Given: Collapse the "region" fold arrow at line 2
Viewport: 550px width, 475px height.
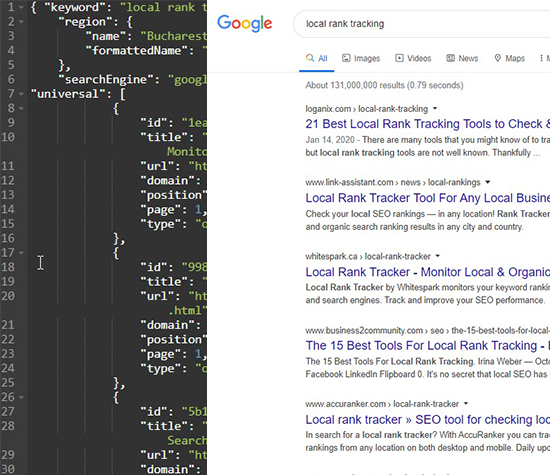Looking at the screenshot, I should point(21,22).
